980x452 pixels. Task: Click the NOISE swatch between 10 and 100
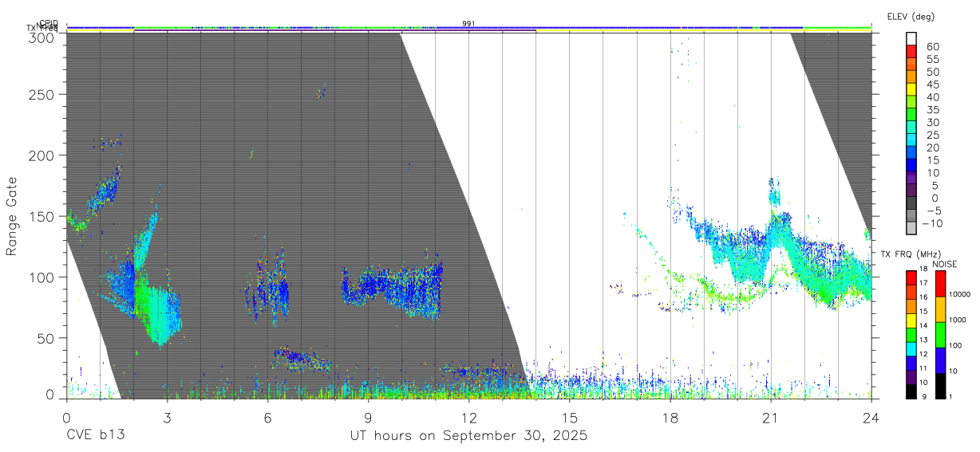940,360
